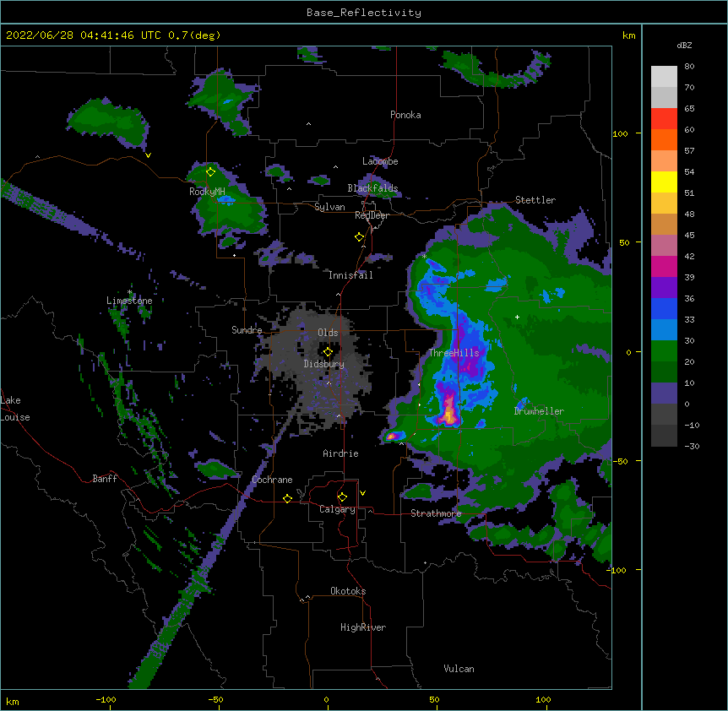Click the Strathmore city label
The image size is (728, 711).
436,513
